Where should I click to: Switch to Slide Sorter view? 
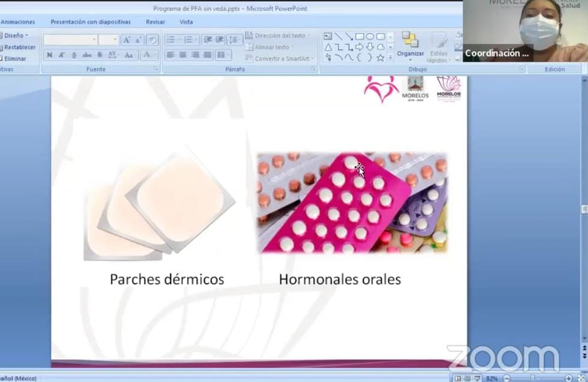(x=467, y=378)
